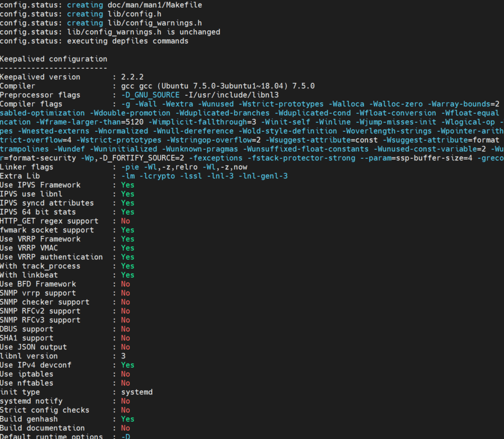Screen dimensions: 504x439
Task: Click Yes value for Build genhash
Action: point(128,419)
